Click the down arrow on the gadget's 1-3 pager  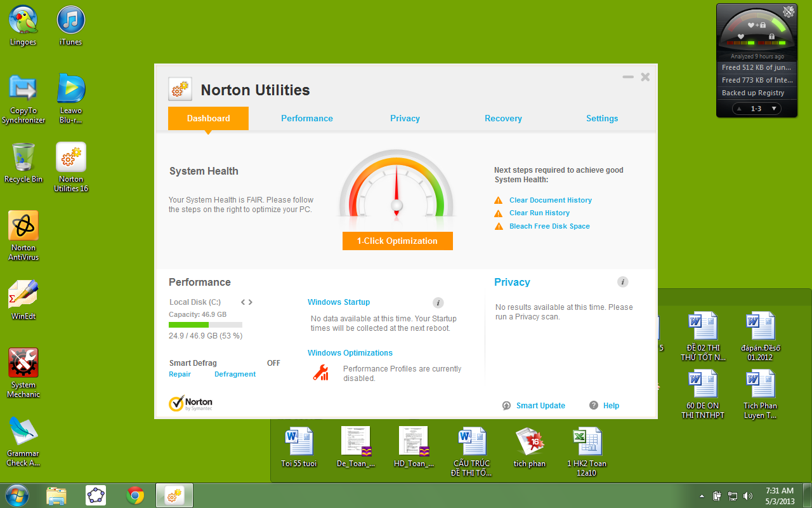pyautogui.click(x=774, y=108)
